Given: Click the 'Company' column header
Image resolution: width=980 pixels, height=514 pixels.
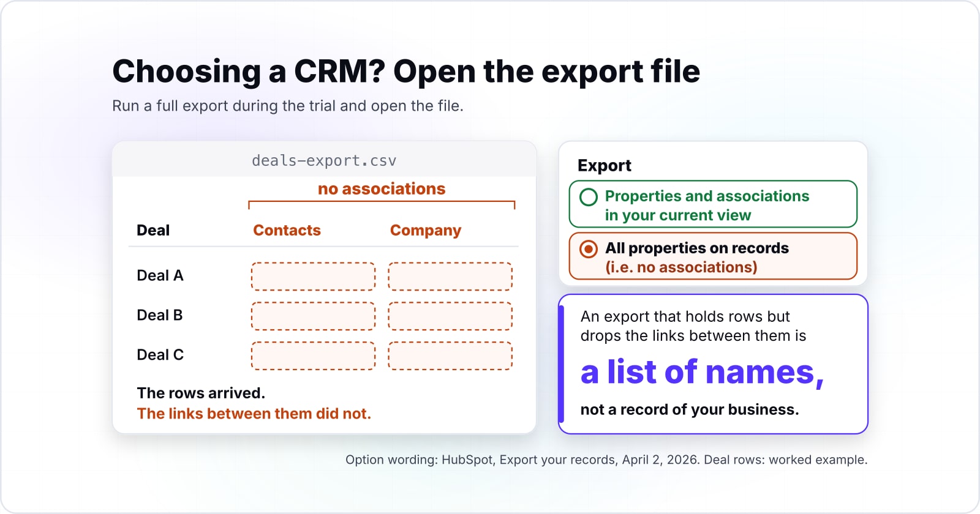Looking at the screenshot, I should [x=426, y=231].
